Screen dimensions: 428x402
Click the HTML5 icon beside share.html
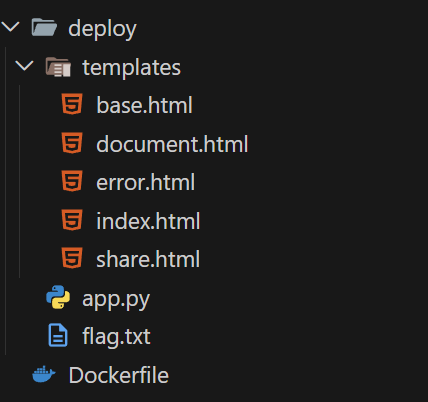coord(72,258)
